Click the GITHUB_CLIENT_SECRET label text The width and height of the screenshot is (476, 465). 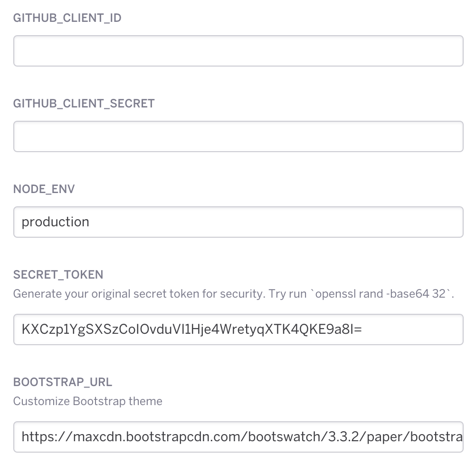(84, 103)
